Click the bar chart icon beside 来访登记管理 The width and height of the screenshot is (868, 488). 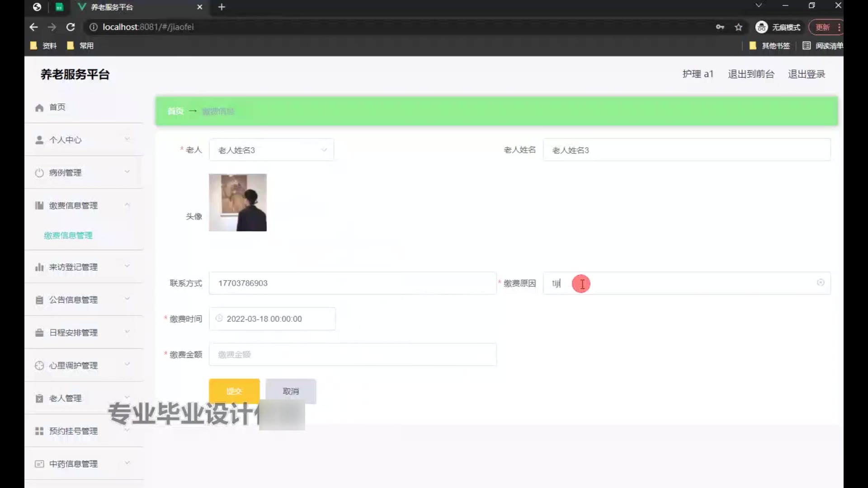[x=39, y=267]
